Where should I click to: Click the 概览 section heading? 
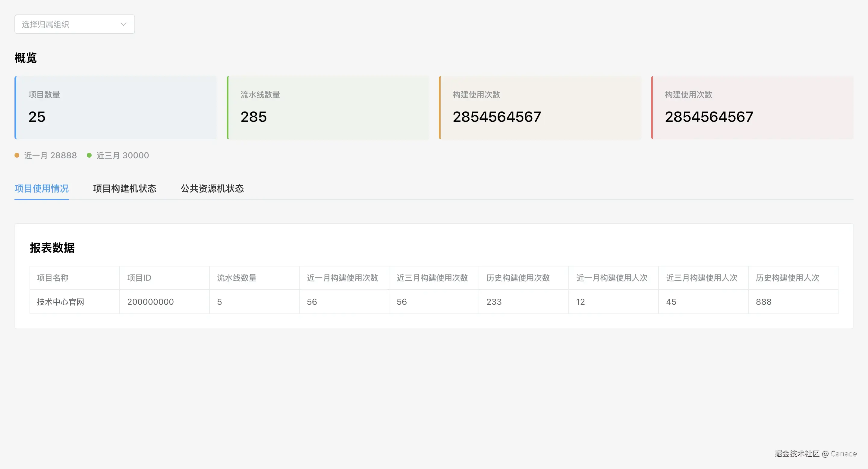[25, 58]
